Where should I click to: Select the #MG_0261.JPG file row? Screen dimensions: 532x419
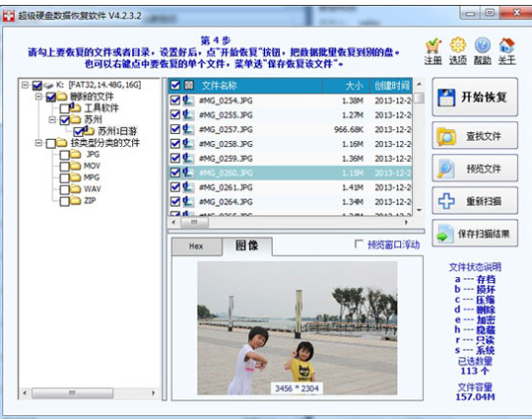point(291,187)
